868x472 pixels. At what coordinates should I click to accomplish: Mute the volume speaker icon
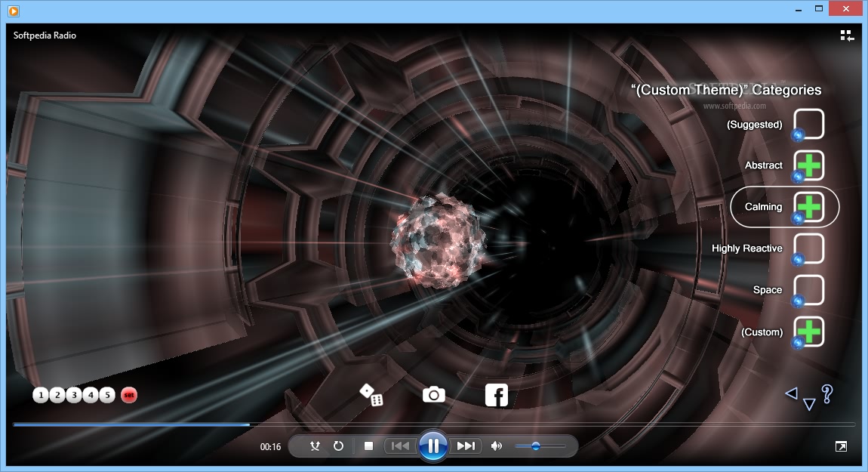[x=497, y=446]
